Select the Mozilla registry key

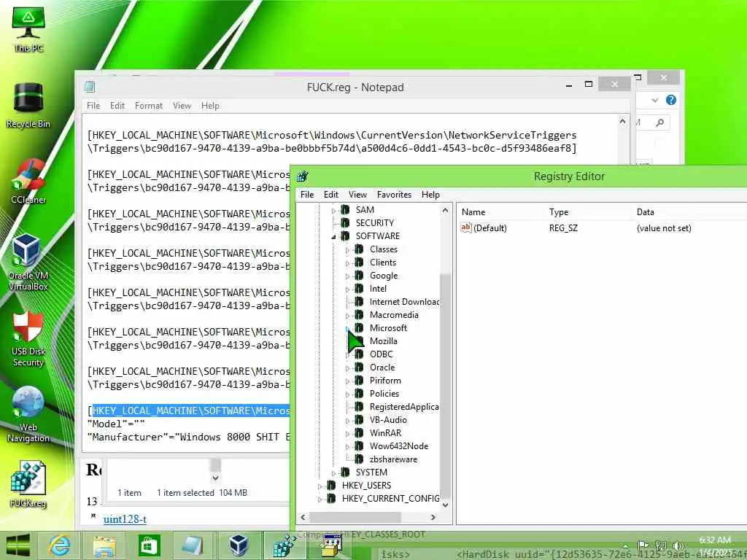[x=384, y=341]
